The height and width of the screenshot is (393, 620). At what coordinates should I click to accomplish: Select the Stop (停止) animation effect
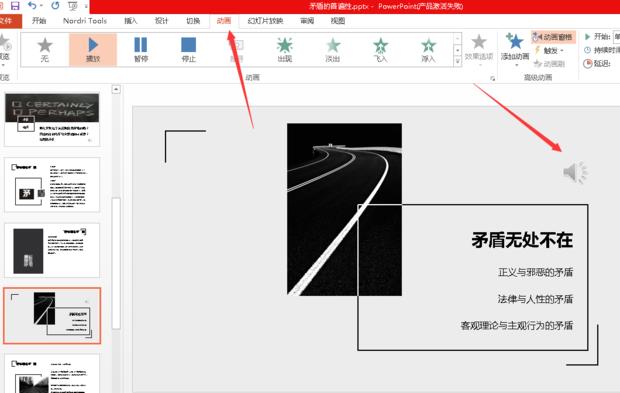click(189, 50)
